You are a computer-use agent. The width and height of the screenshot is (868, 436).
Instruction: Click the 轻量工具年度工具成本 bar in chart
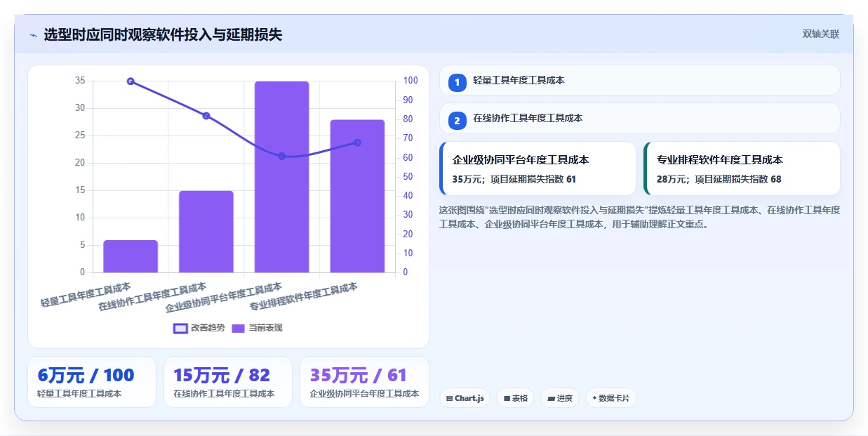[131, 256]
